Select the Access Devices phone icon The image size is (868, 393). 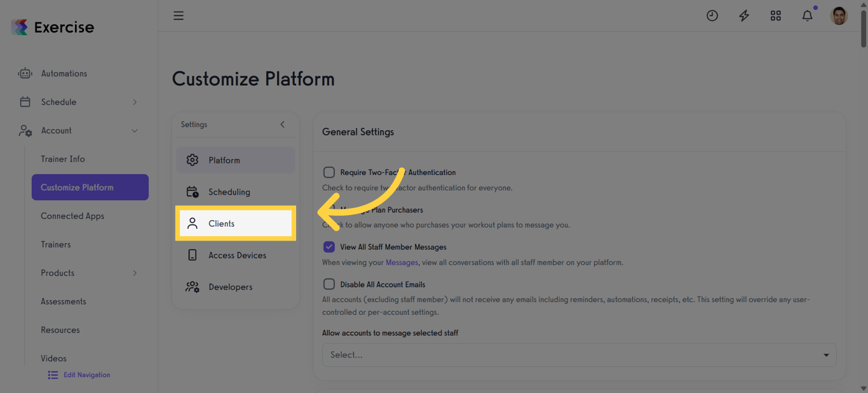point(193,255)
